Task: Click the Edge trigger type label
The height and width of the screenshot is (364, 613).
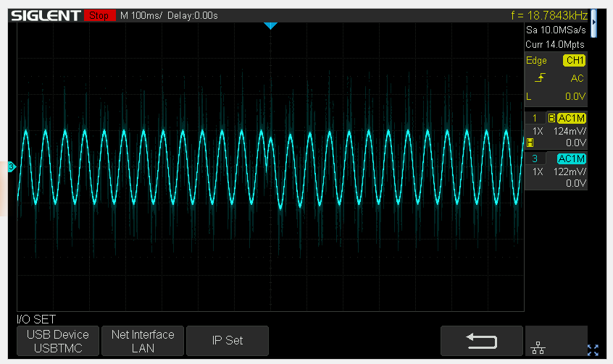Action: click(536, 61)
